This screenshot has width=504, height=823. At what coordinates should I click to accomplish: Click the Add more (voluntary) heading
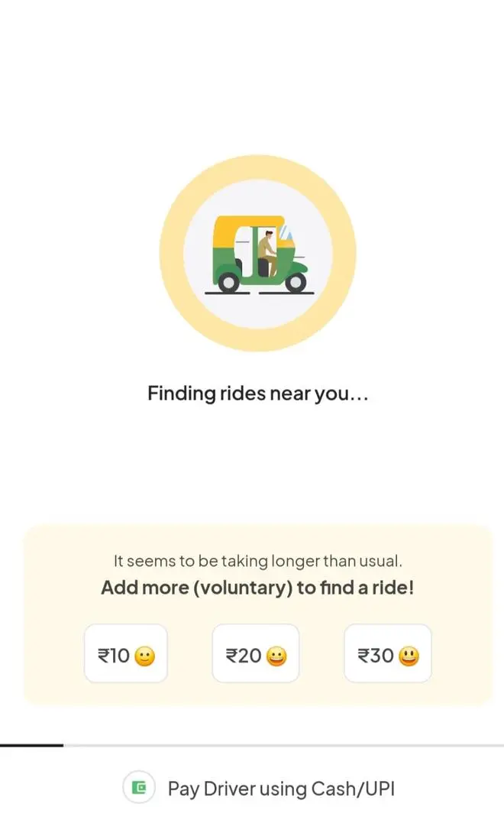coord(257,588)
